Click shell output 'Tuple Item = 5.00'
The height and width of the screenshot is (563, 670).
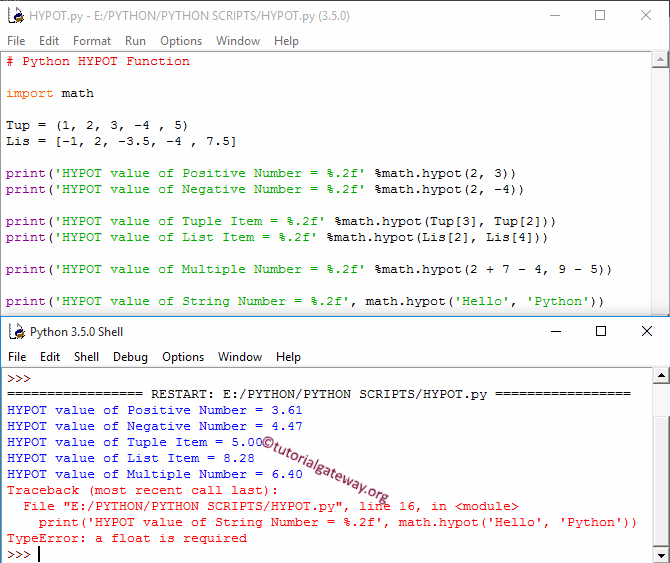click(x=135, y=442)
